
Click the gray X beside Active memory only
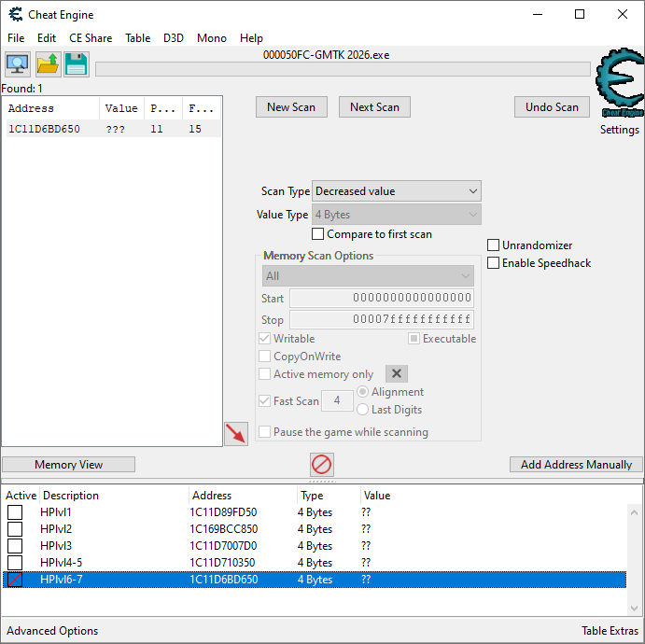(397, 373)
